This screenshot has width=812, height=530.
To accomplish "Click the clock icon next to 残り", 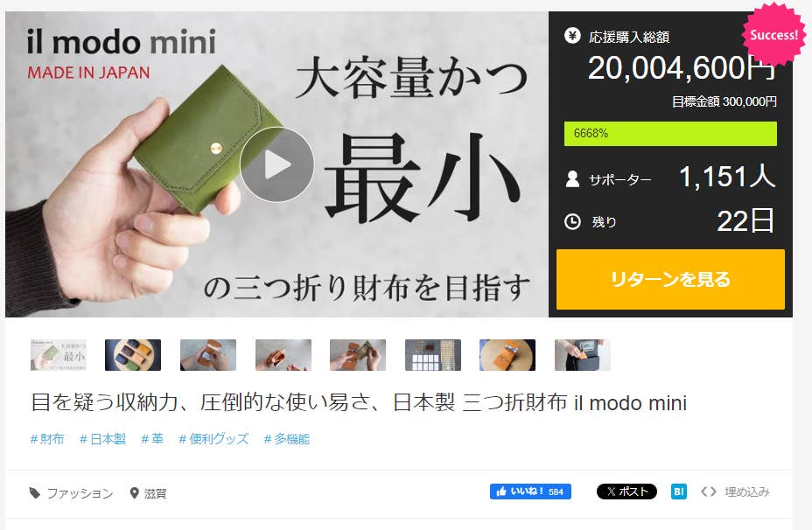I will 572,221.
